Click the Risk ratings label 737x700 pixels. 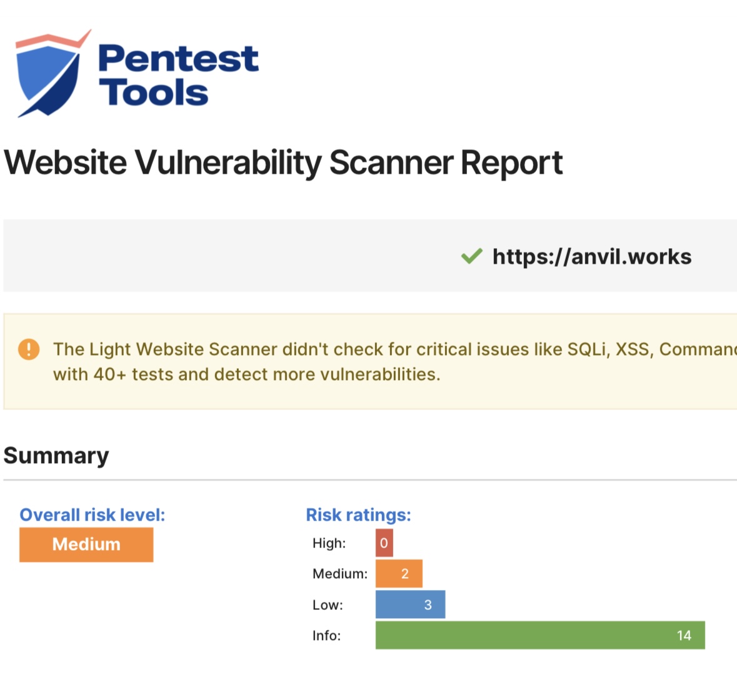click(x=359, y=515)
